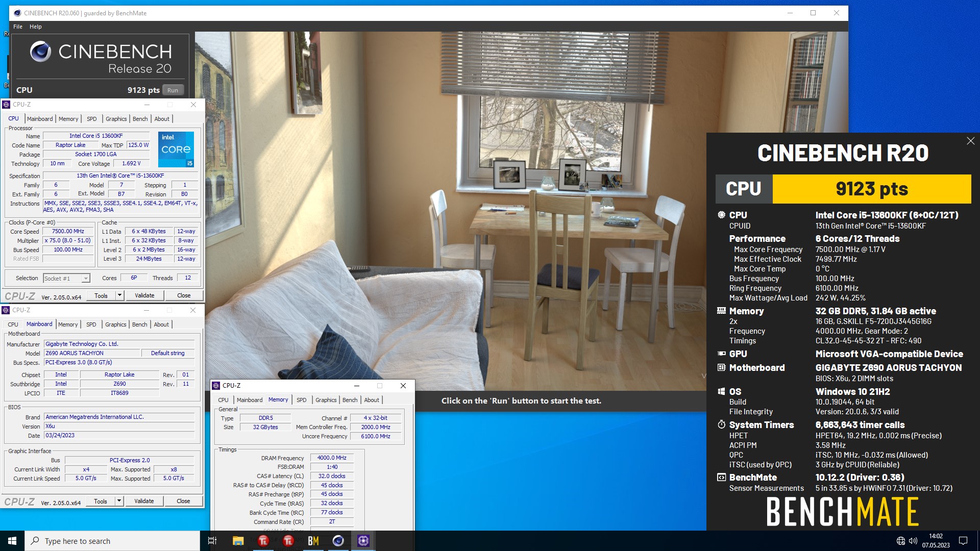Click the GPU icon in BenchMate panel
The image size is (980, 551).
point(721,354)
